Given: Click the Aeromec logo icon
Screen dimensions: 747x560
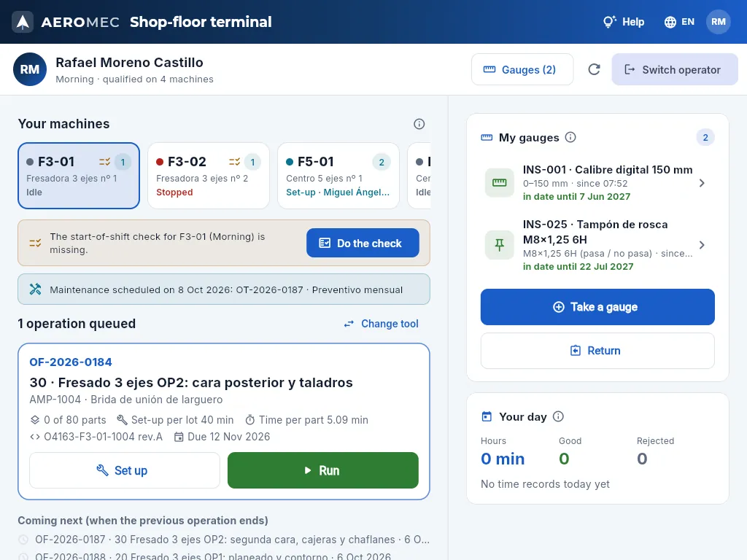Looking at the screenshot, I should pyautogui.click(x=23, y=22).
